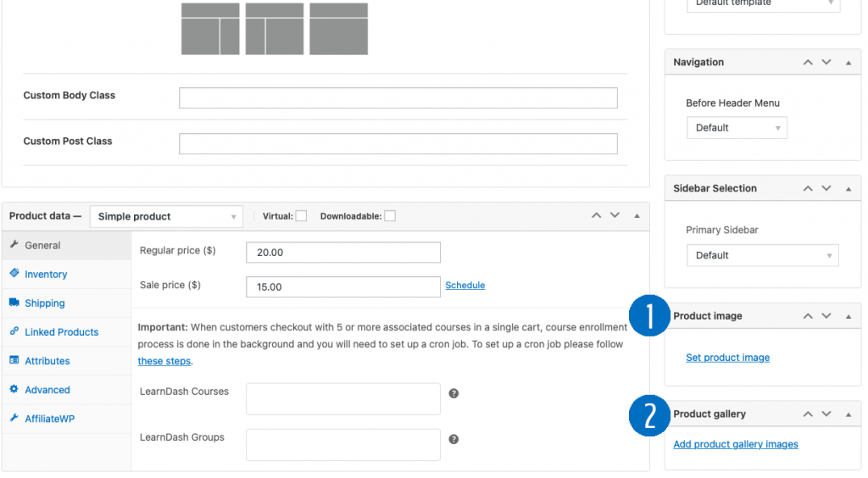Move Sidebar Selection panel down with arrow

[826, 188]
